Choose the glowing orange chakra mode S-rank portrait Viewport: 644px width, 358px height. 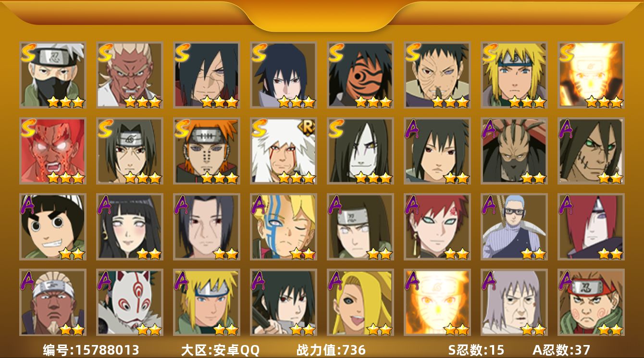click(x=591, y=75)
